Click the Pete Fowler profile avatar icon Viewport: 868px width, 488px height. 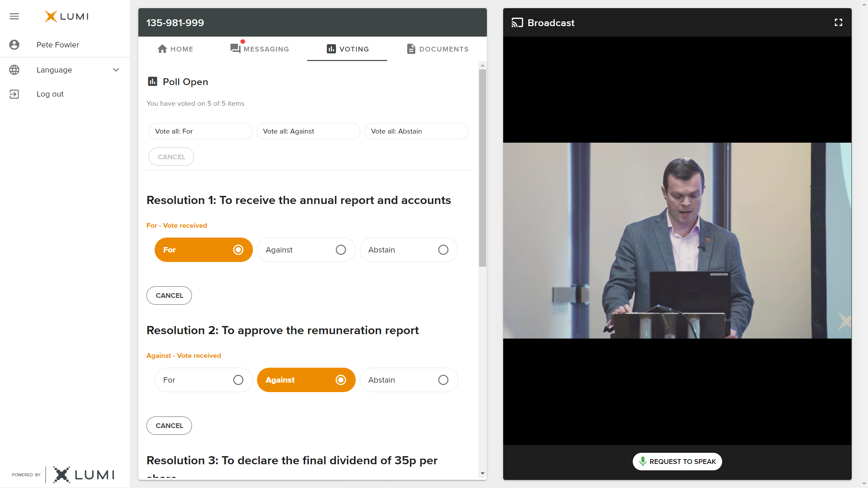tap(14, 45)
